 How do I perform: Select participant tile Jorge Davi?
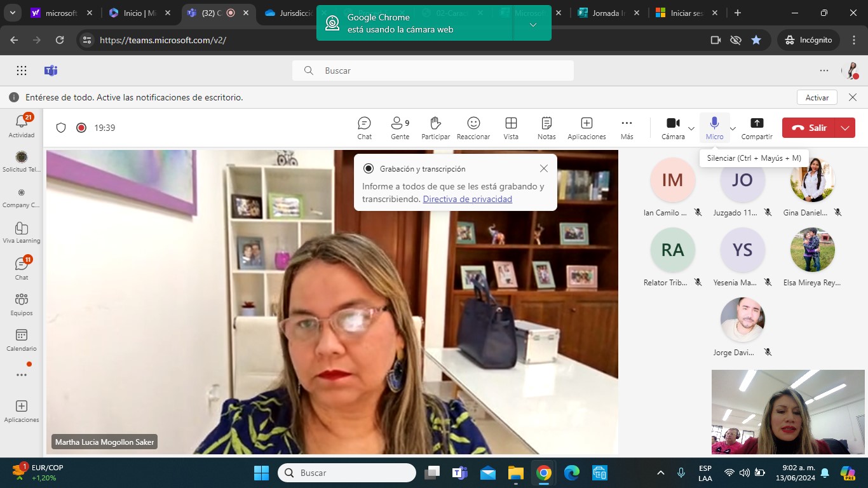[743, 327]
